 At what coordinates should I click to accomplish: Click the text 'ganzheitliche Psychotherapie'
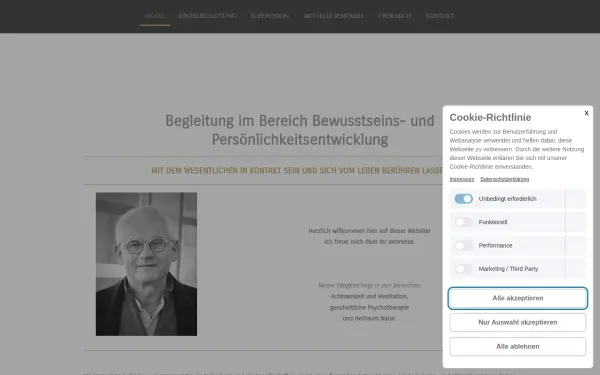pyautogui.click(x=369, y=307)
